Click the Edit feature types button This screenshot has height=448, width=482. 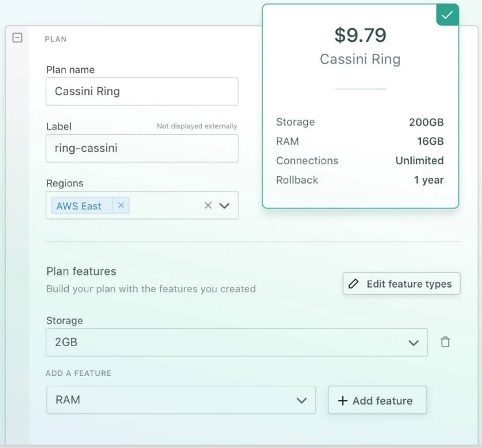coord(402,283)
